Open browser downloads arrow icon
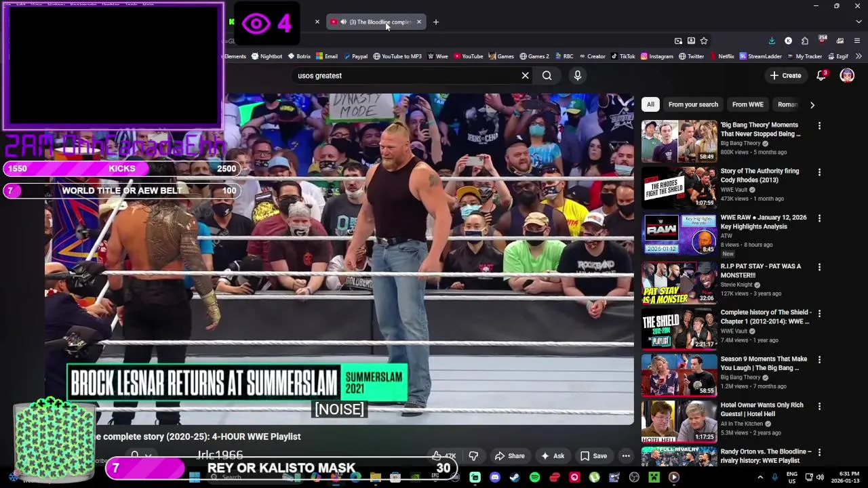This screenshot has width=868, height=488. (772, 41)
